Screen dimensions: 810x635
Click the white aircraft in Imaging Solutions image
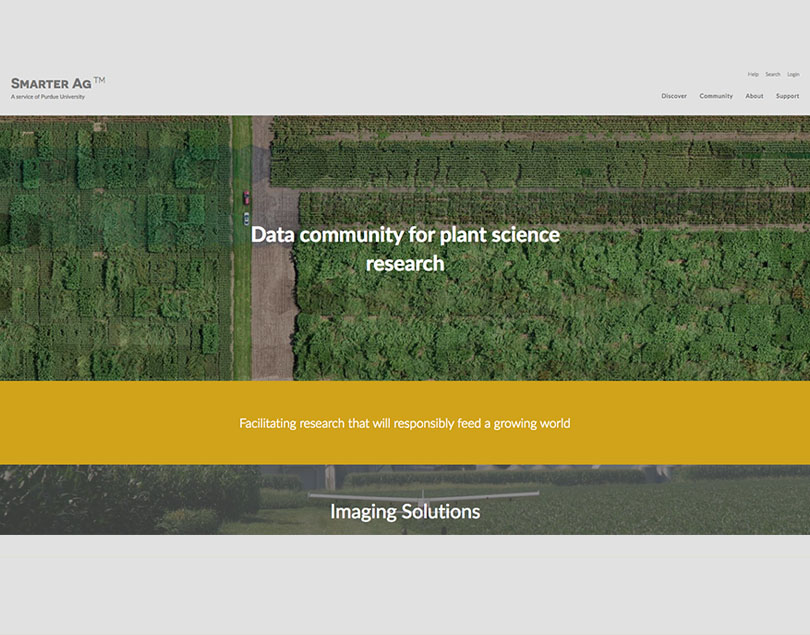[424, 495]
